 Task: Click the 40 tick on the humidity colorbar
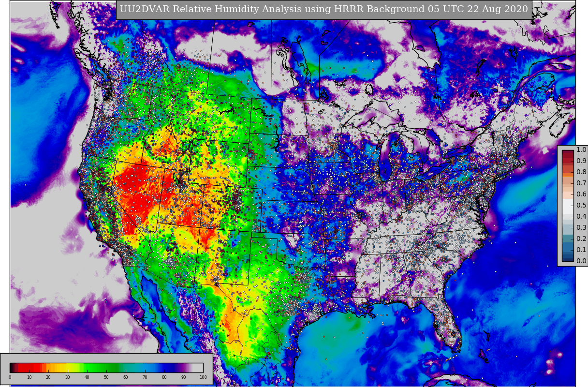[87, 377]
